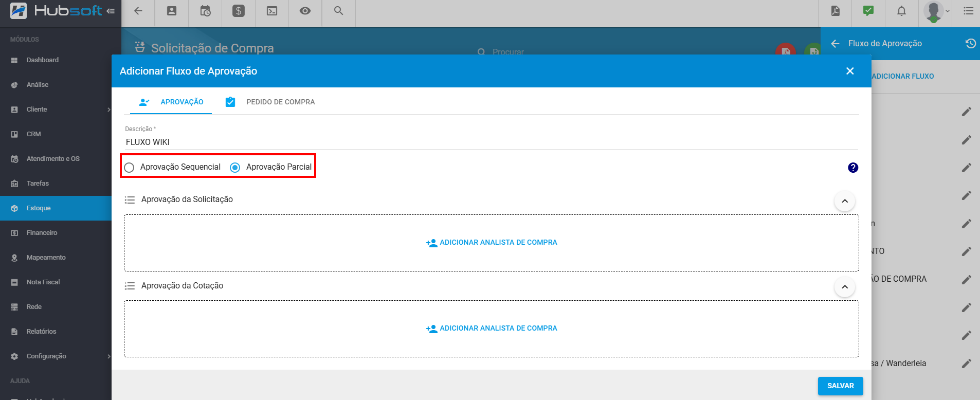Go back from the Fluxo de Aprovação panel
Viewport: 980px width, 400px height.
835,44
